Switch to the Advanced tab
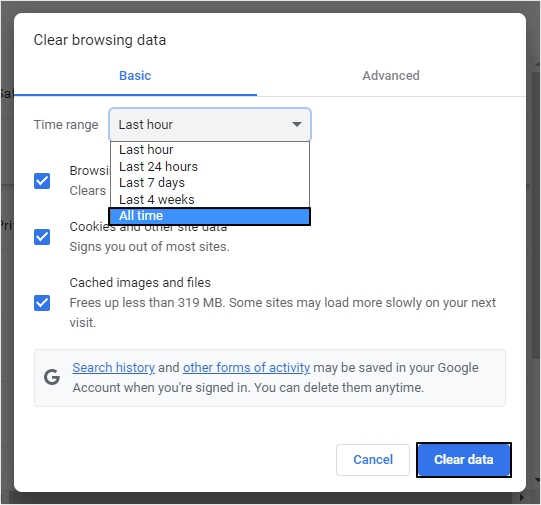Image resolution: width=541 pixels, height=505 pixels. pos(391,76)
